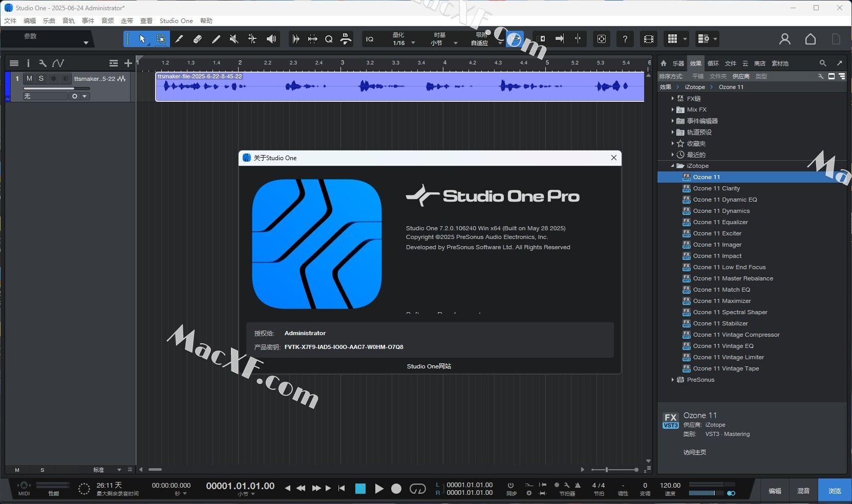Switch to the 循环 browser tab

(x=713, y=63)
